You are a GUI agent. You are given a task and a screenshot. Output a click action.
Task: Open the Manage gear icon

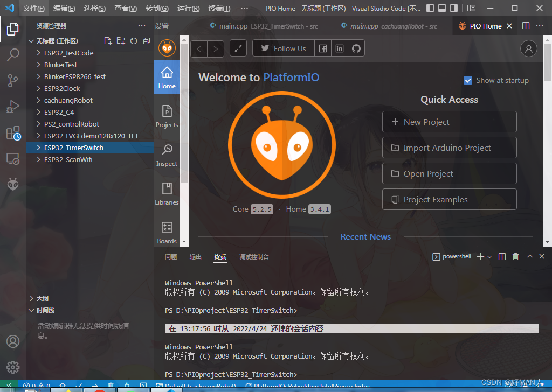13,367
